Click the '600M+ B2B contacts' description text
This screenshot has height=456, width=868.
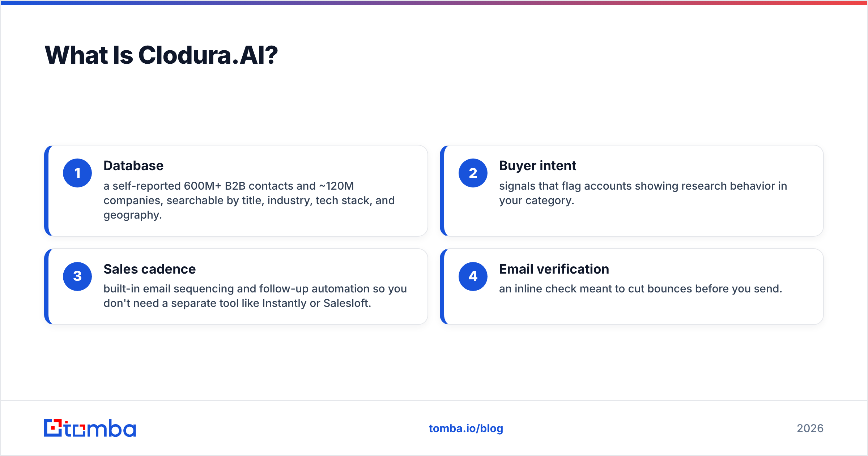249,200
